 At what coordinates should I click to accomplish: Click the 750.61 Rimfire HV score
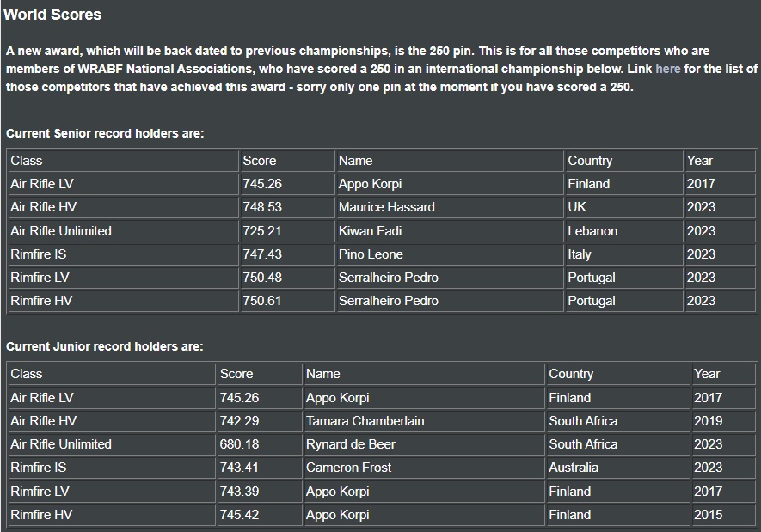click(x=287, y=301)
